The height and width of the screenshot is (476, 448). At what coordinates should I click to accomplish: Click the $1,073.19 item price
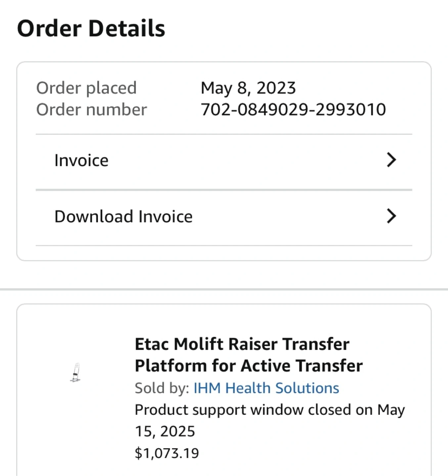167,453
